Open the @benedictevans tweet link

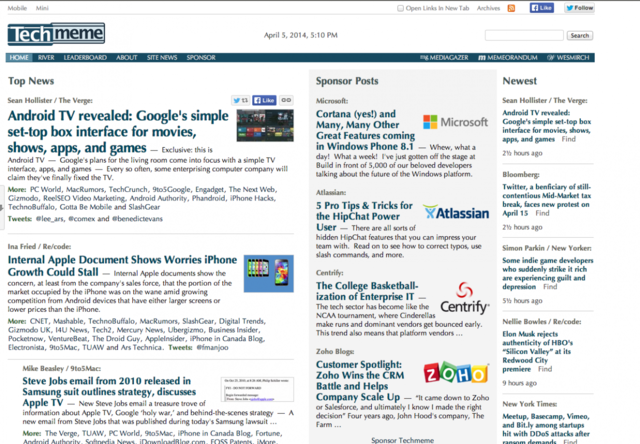tap(137, 219)
